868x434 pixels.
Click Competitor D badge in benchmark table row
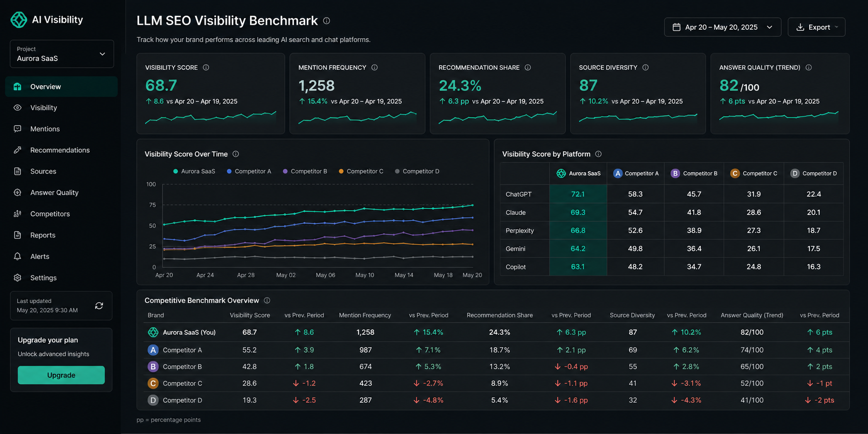coord(153,400)
